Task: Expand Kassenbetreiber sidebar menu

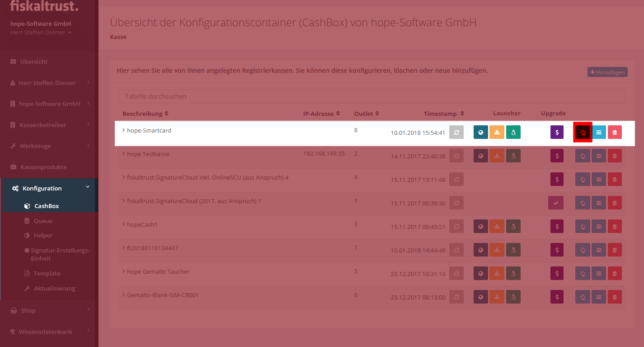Action: pos(49,125)
